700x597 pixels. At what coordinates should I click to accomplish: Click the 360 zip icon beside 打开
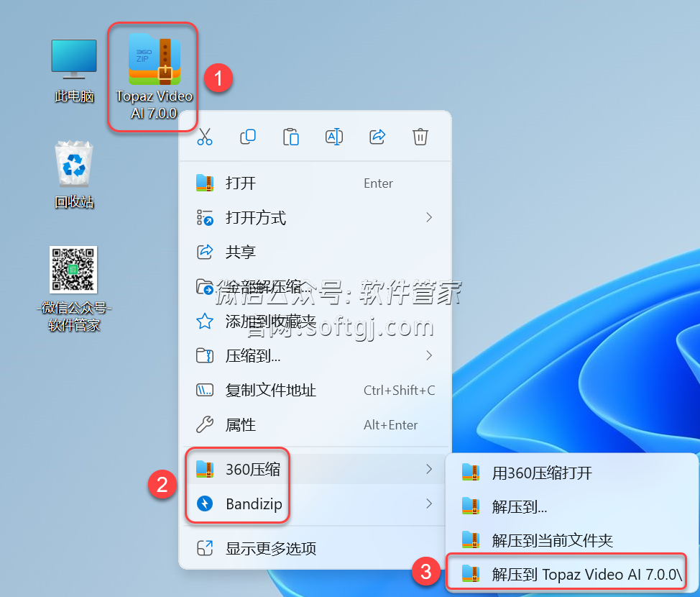coord(205,183)
